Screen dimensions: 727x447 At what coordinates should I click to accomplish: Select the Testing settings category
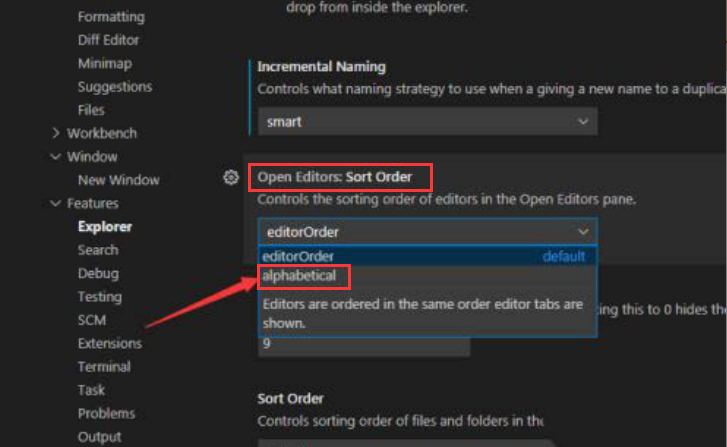coord(99,297)
